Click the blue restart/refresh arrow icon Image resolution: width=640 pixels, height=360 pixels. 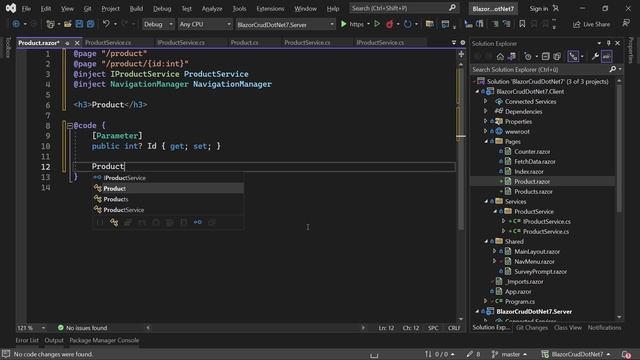click(407, 24)
